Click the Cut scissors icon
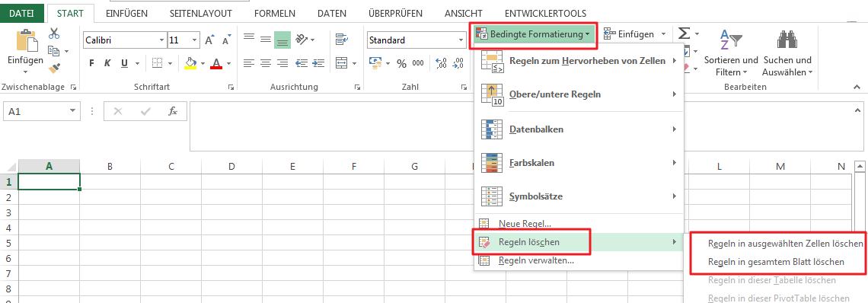 [54, 33]
